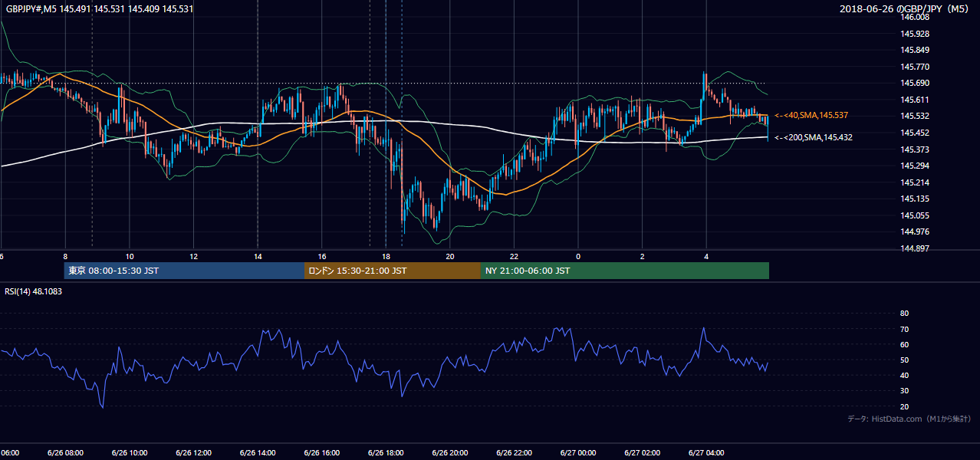Click the RSI 50 level label
This screenshot has width=980, height=460.
(x=904, y=360)
